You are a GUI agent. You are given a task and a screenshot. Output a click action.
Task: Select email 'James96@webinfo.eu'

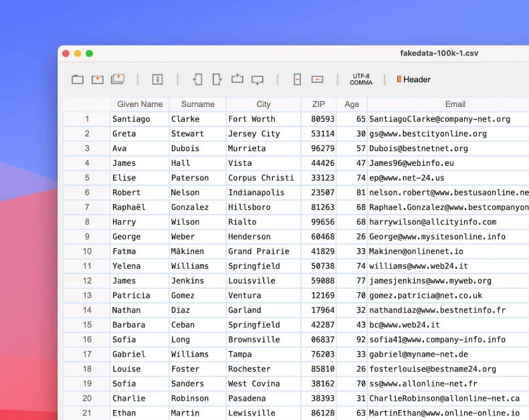pyautogui.click(x=448, y=163)
